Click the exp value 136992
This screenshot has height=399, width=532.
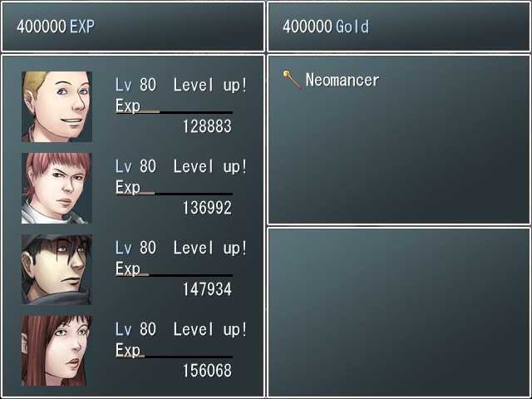207,208
